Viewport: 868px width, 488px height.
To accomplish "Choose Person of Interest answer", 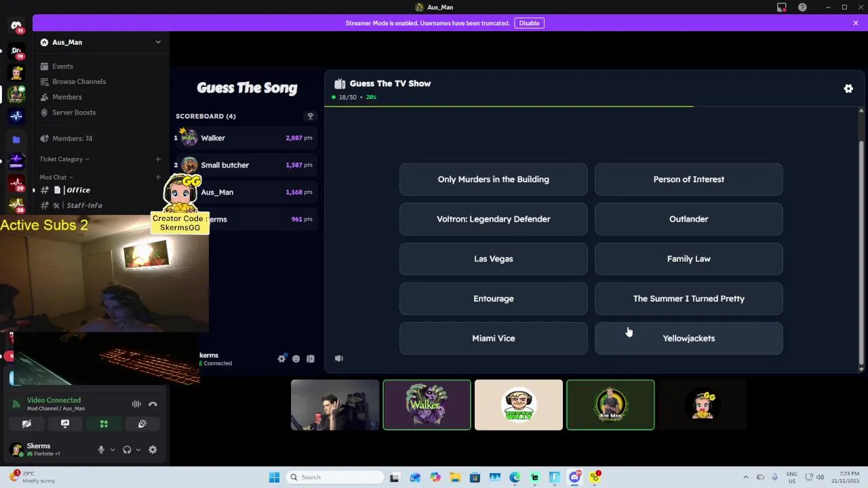I will 688,180.
